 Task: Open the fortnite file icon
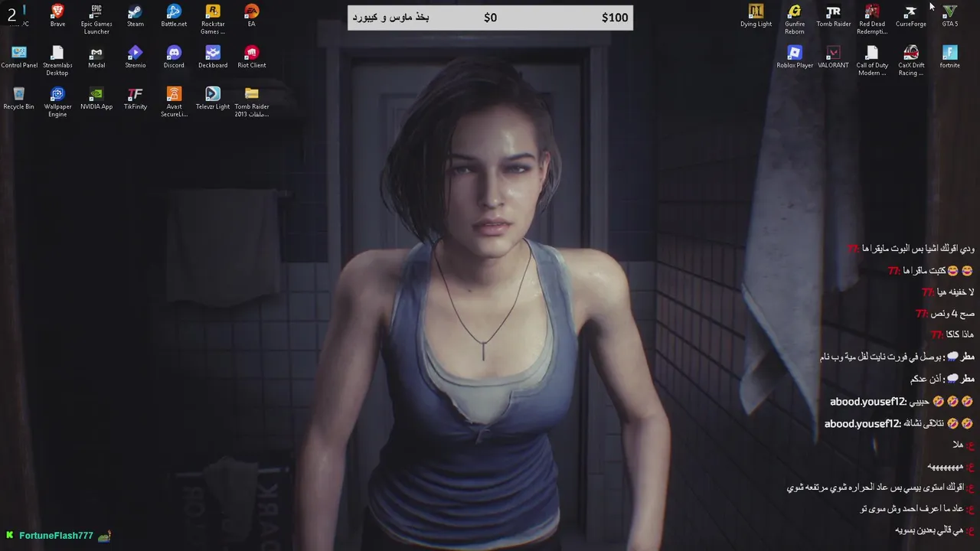(949, 57)
